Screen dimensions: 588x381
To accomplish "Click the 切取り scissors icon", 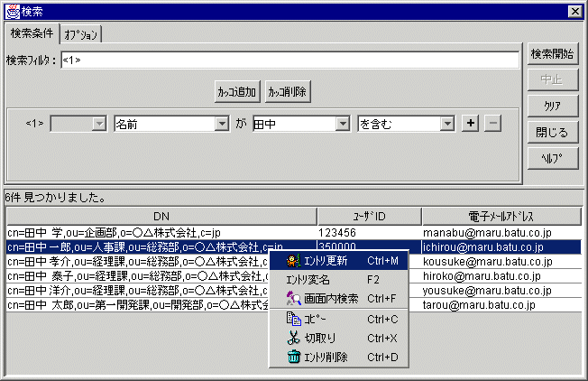I will pyautogui.click(x=293, y=338).
